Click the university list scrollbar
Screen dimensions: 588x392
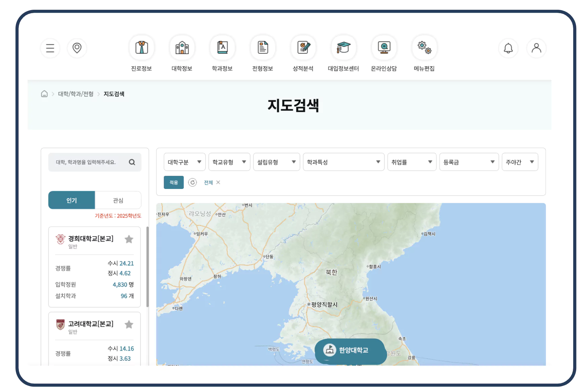(x=147, y=267)
